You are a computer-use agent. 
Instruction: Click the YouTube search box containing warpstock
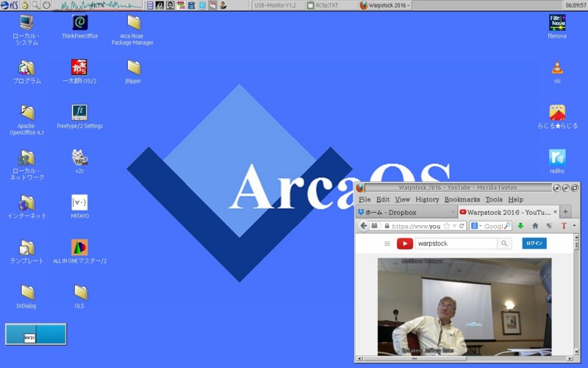pyautogui.click(x=456, y=244)
